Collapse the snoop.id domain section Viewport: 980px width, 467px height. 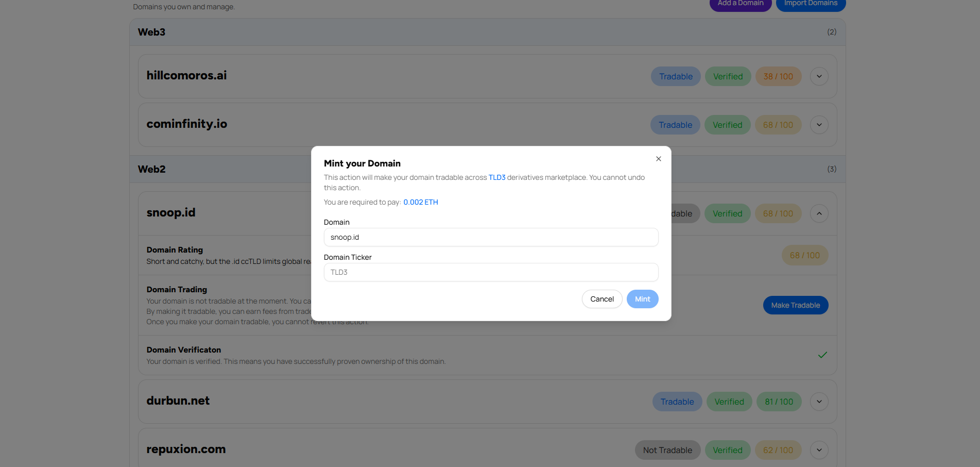(x=819, y=213)
